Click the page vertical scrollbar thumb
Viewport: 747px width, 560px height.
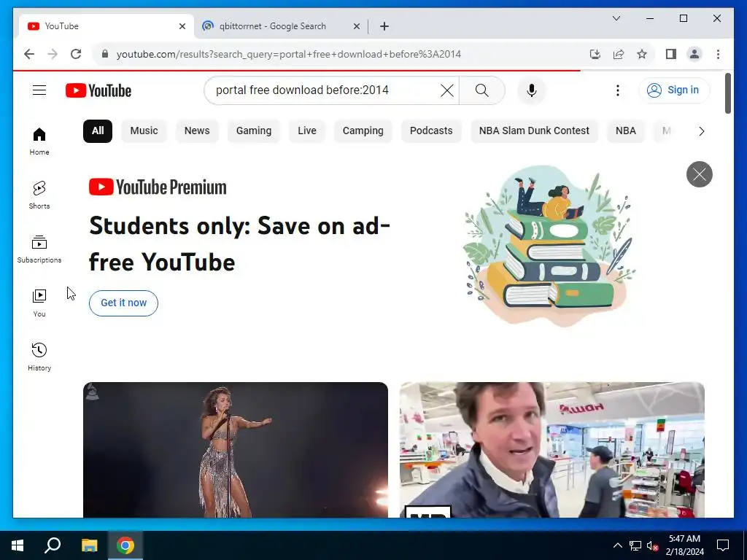[727, 93]
